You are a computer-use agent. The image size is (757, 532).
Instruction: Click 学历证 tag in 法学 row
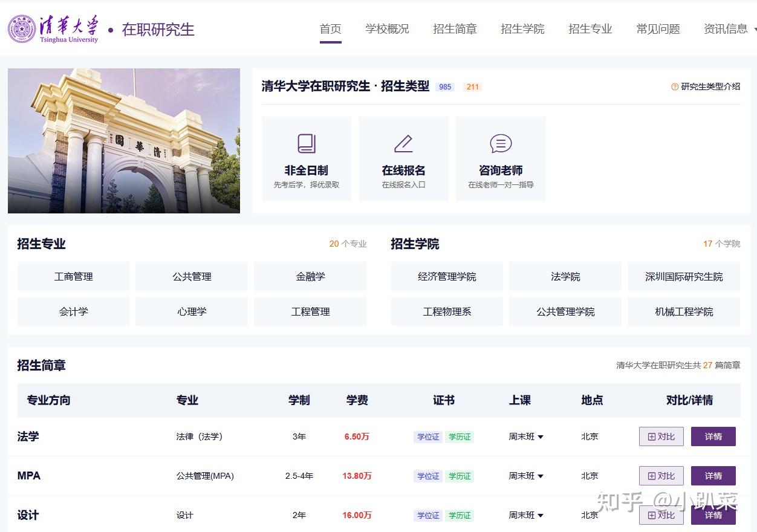[x=460, y=436]
